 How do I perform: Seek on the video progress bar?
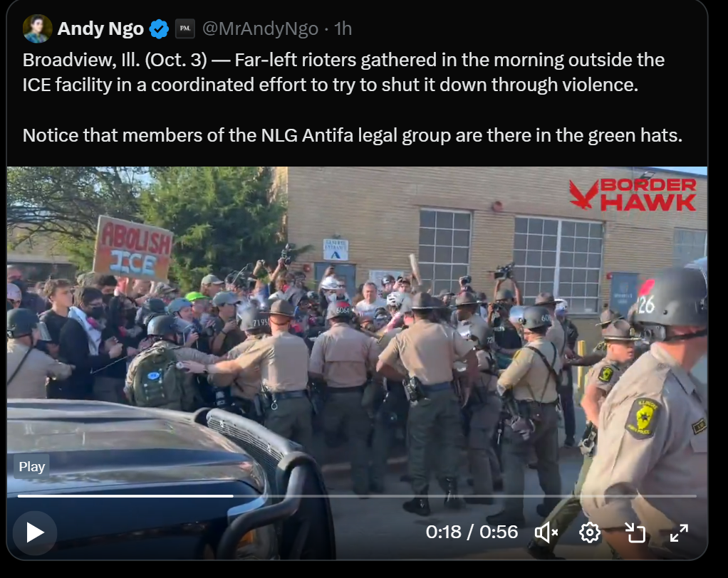[x=357, y=496]
